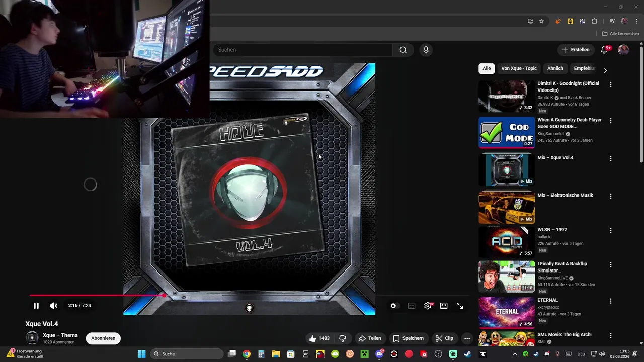The image size is (644, 362).
Task: Click the Teilen share button
Action: [369, 338]
